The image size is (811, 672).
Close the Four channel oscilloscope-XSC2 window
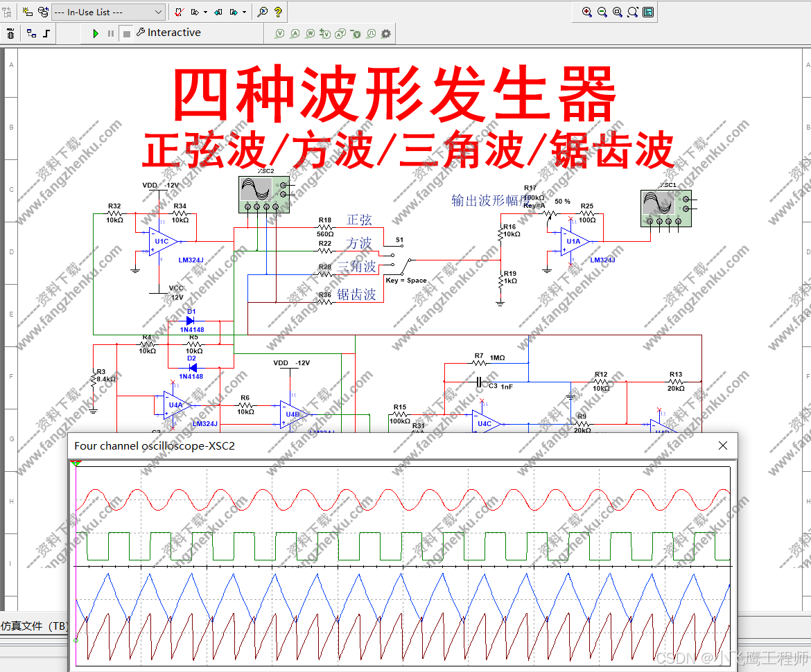tap(723, 445)
